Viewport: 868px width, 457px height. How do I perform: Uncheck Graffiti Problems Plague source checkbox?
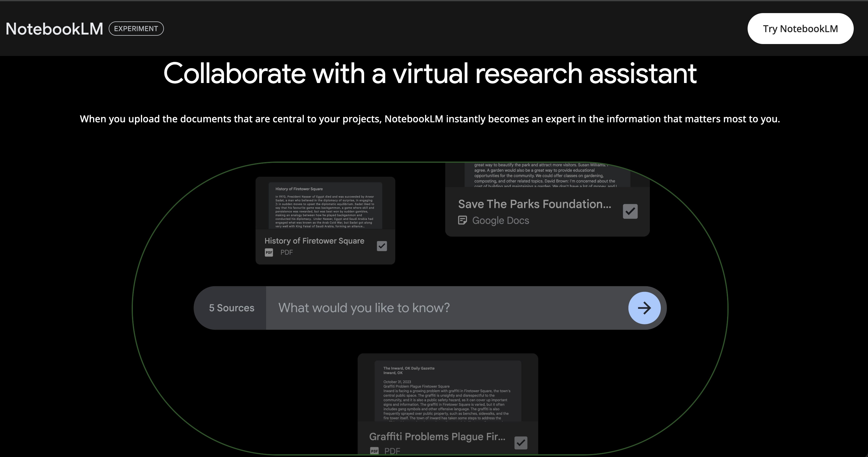coord(521,442)
